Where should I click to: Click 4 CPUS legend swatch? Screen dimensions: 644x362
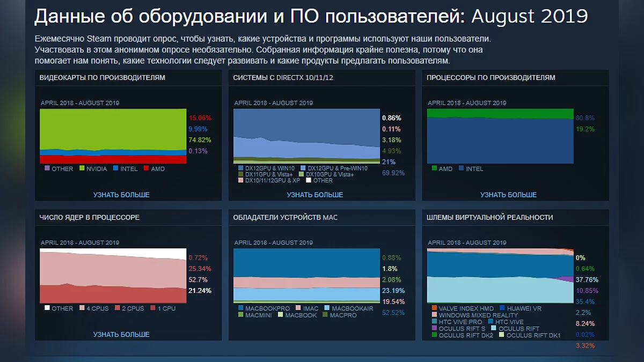(83, 308)
